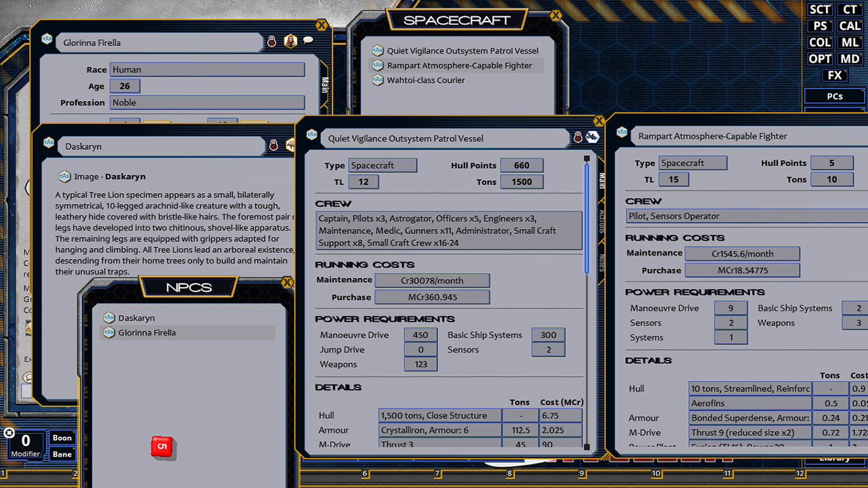Open the PCs panel
This screenshot has height=488, width=868.
[834, 96]
